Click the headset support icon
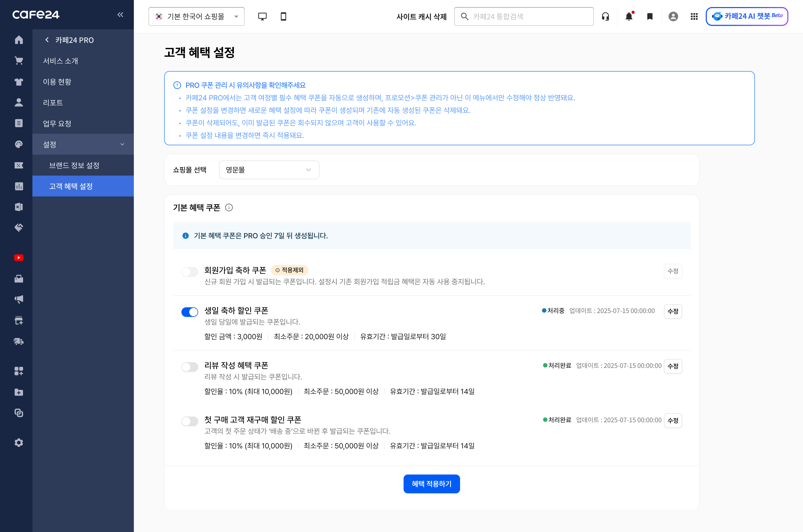 click(605, 16)
